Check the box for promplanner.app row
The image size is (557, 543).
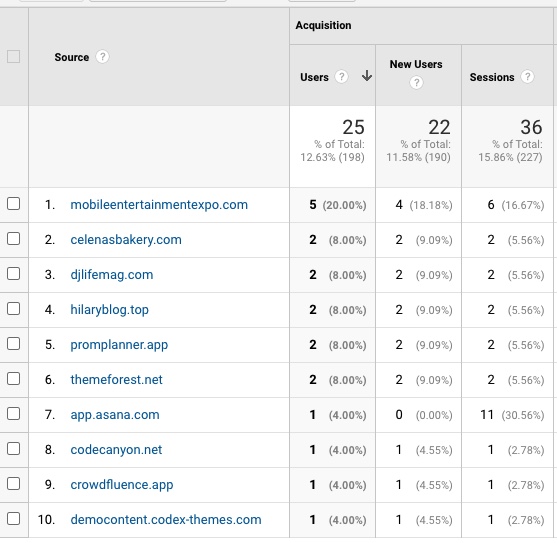click(x=13, y=344)
